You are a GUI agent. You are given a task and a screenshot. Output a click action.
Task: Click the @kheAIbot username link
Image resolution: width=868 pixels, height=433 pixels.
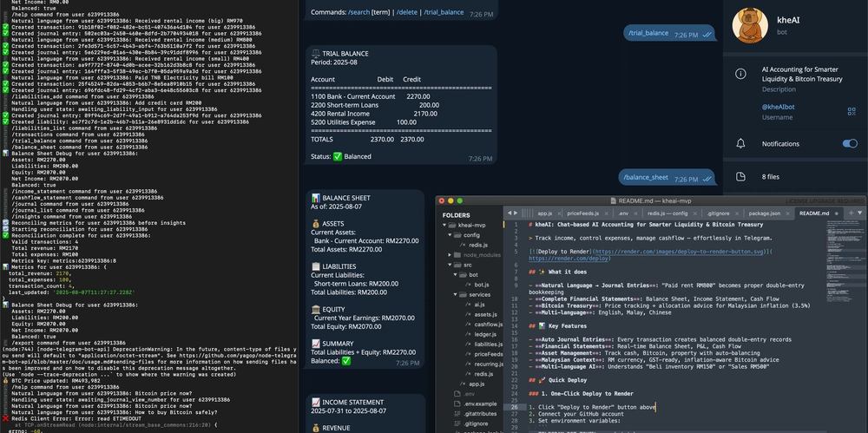coord(778,107)
